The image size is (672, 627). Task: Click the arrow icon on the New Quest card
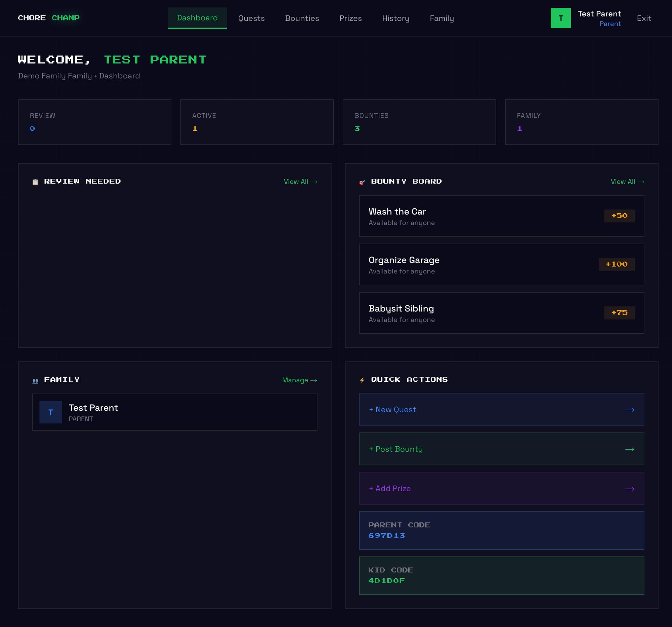[629, 410]
